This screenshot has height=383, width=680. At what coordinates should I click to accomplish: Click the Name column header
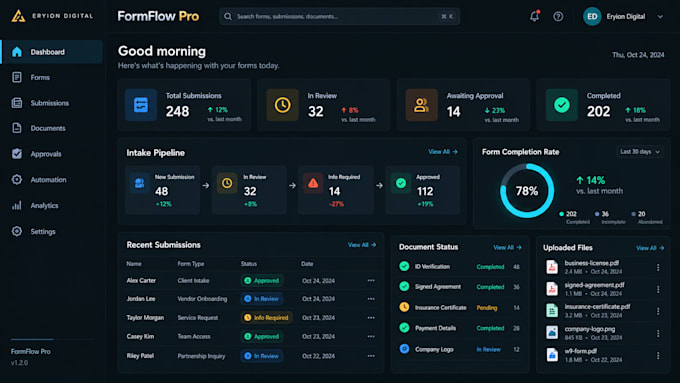pos(134,264)
